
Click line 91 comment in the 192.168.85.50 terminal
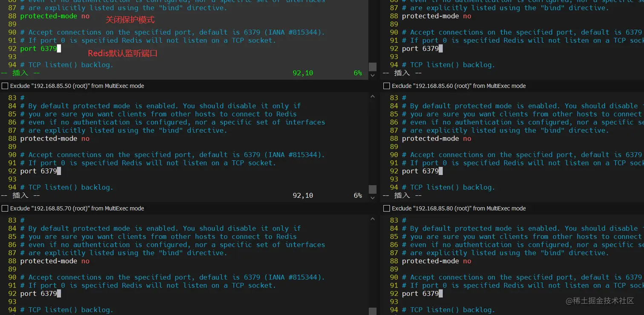coord(148,163)
